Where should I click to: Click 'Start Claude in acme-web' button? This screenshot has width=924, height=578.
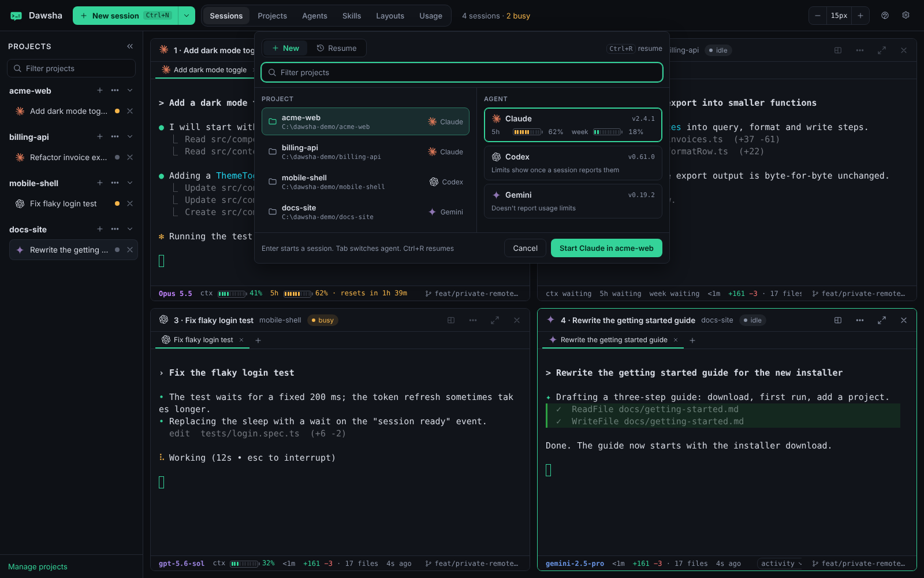click(606, 248)
